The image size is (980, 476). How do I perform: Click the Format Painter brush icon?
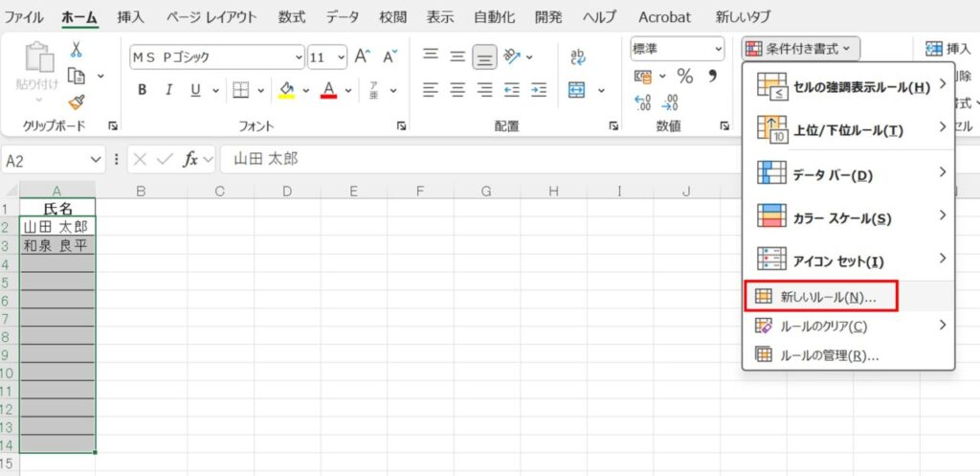(77, 102)
